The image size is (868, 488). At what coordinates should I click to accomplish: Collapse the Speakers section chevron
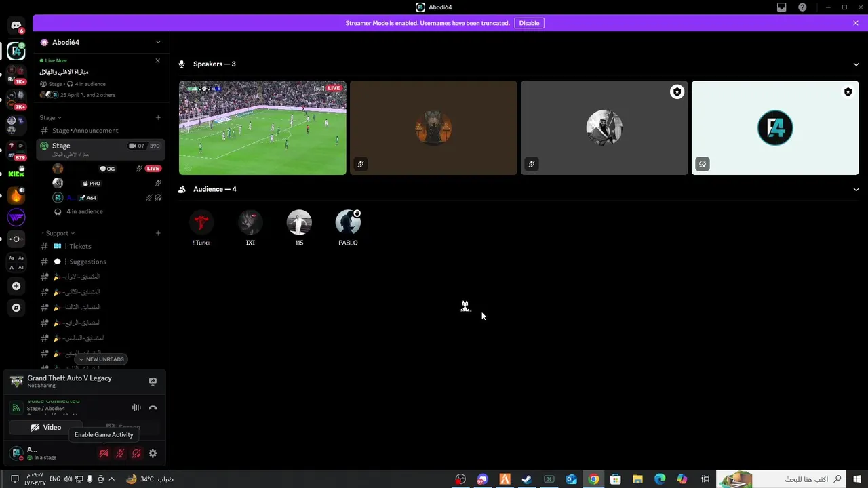tap(856, 64)
